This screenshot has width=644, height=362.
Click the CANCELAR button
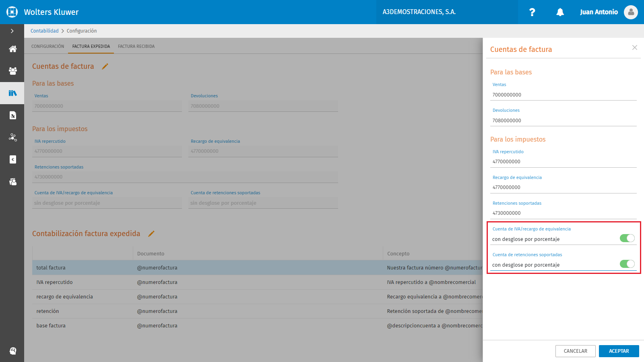[x=576, y=351]
